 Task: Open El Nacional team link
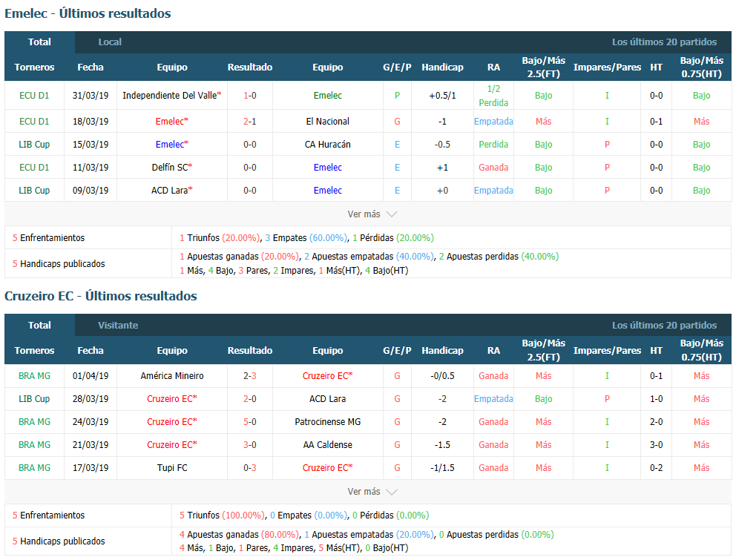tap(328, 121)
